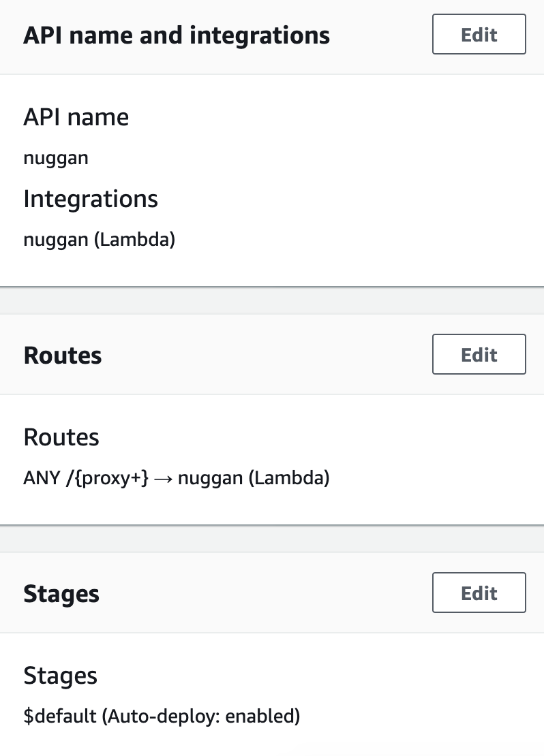Viewport: 544px width, 756px height.
Task: Click the Integrations label
Action: (90, 198)
